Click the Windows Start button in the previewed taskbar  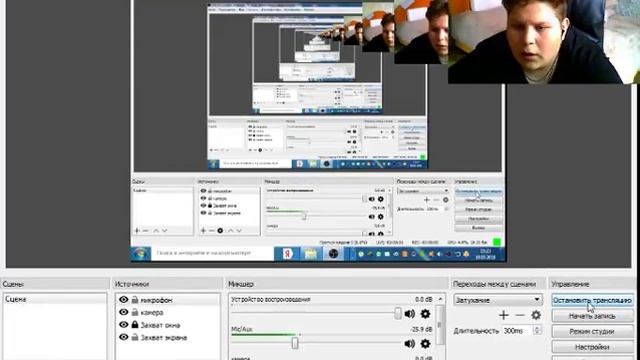coord(141,254)
